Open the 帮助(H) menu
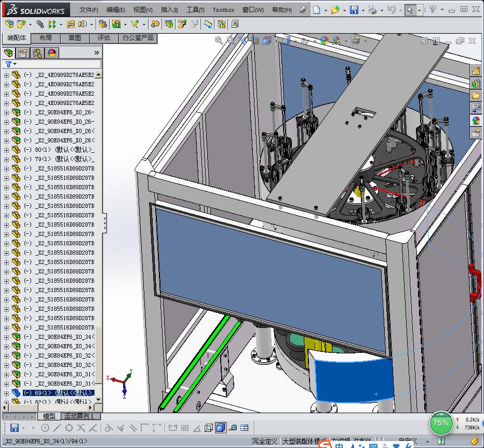 point(282,10)
